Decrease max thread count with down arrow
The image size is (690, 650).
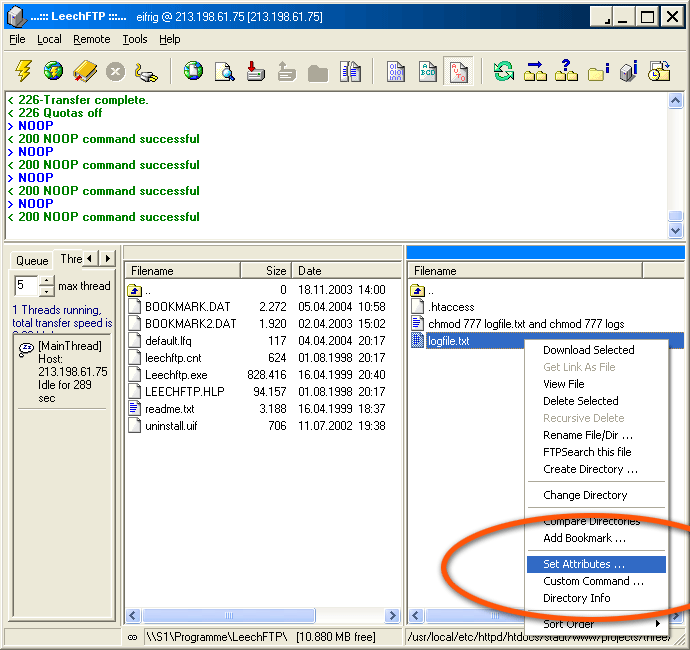pyautogui.click(x=47, y=291)
